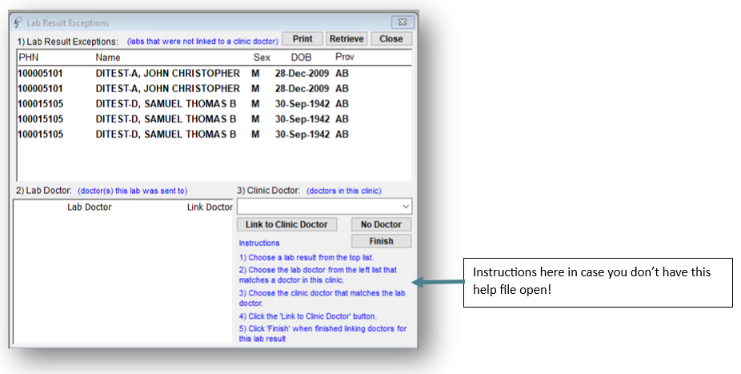Viewport: 741px width, 374px height.
Task: Select the first DITEST-D, SAMUEL THOMAS B row
Action: pyautogui.click(x=214, y=104)
